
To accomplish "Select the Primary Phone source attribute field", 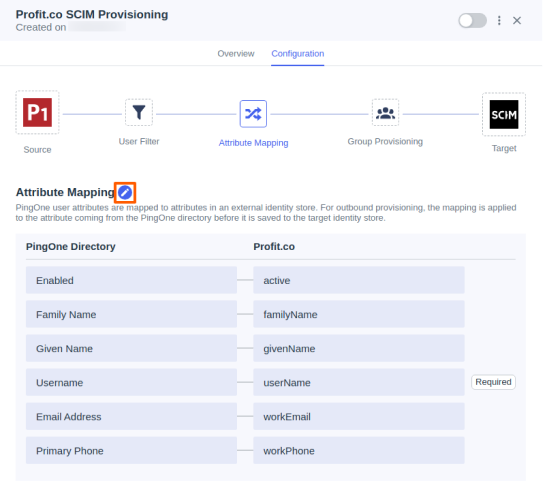I will point(131,450).
